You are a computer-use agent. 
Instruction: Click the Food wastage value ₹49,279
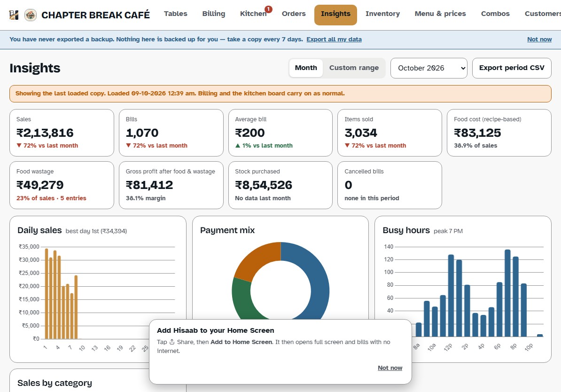[x=40, y=185]
